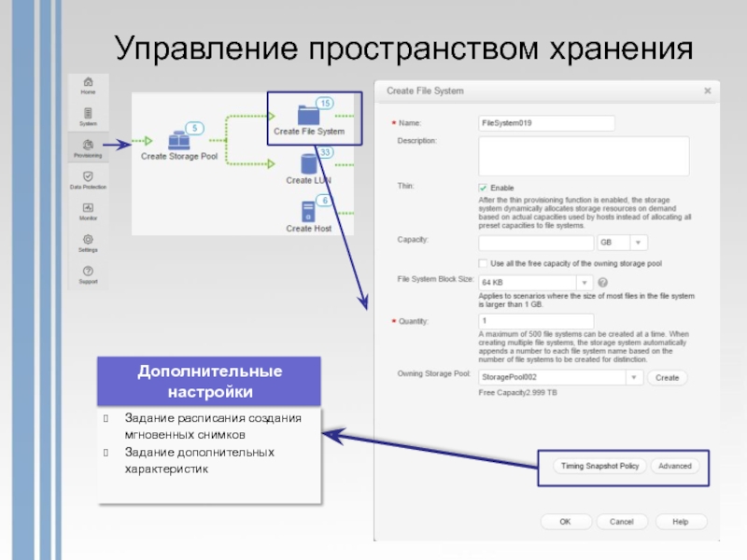Image resolution: width=747 pixels, height=560 pixels.
Task: Open the Home sidebar icon
Action: coord(88,86)
